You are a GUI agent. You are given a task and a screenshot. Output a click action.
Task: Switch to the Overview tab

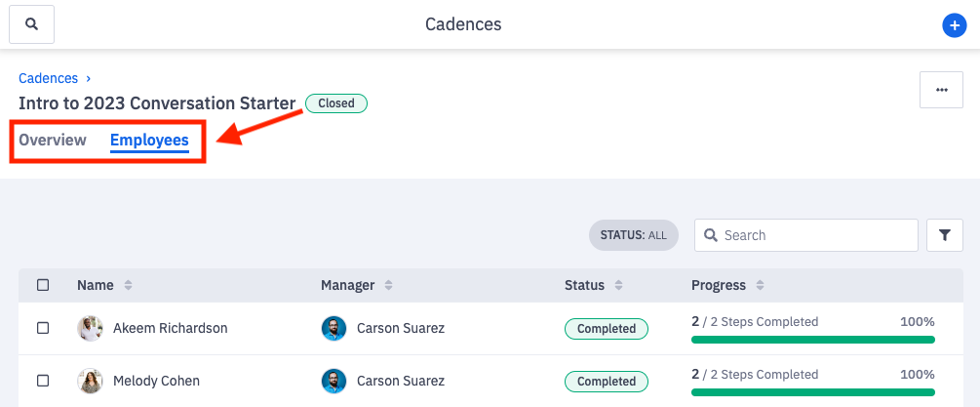(53, 140)
